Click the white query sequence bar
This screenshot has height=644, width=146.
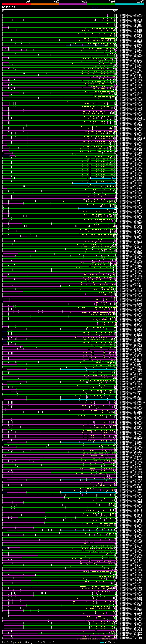60,9
